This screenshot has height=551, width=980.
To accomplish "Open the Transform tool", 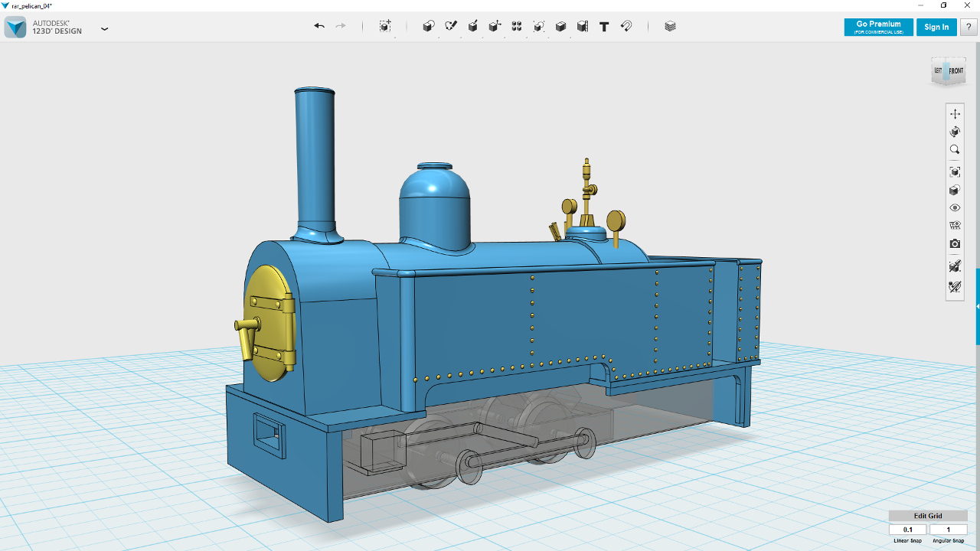I will (385, 26).
